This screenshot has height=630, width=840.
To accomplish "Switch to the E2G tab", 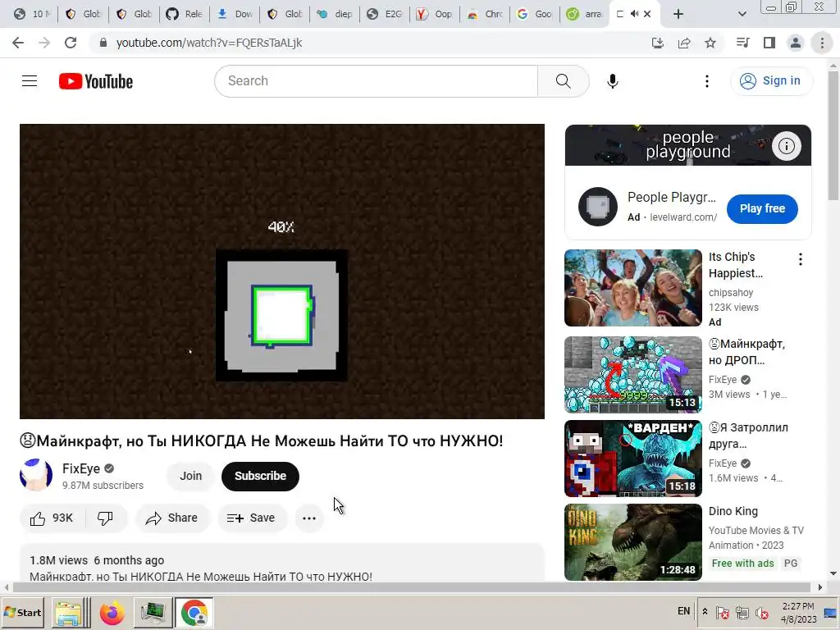I will point(386,14).
